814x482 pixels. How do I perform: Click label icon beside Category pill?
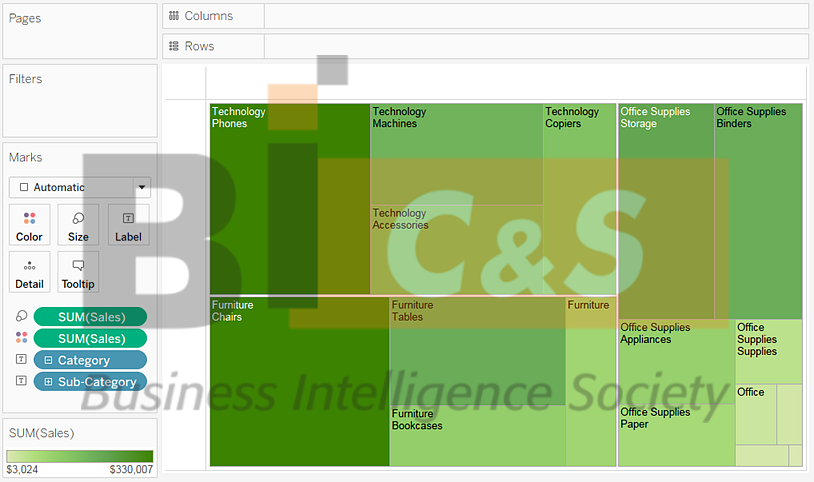click(x=21, y=360)
